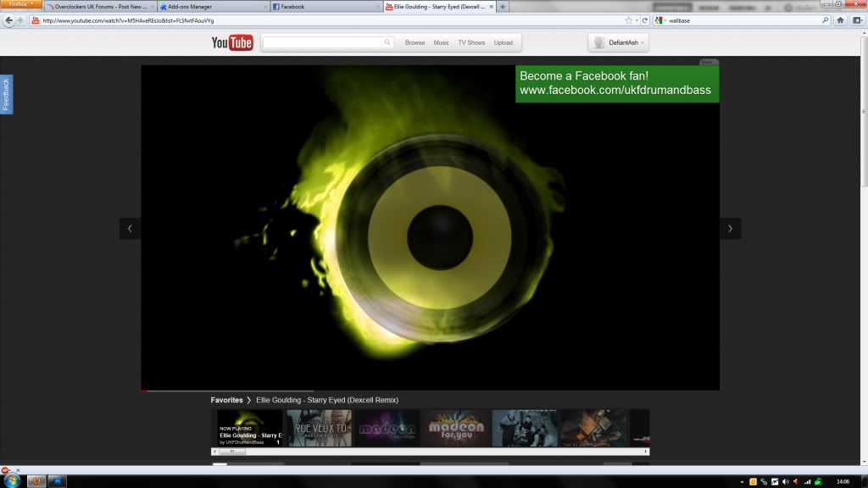Click the blue Feedback side tab
This screenshot has height=488, width=868.
[6, 94]
